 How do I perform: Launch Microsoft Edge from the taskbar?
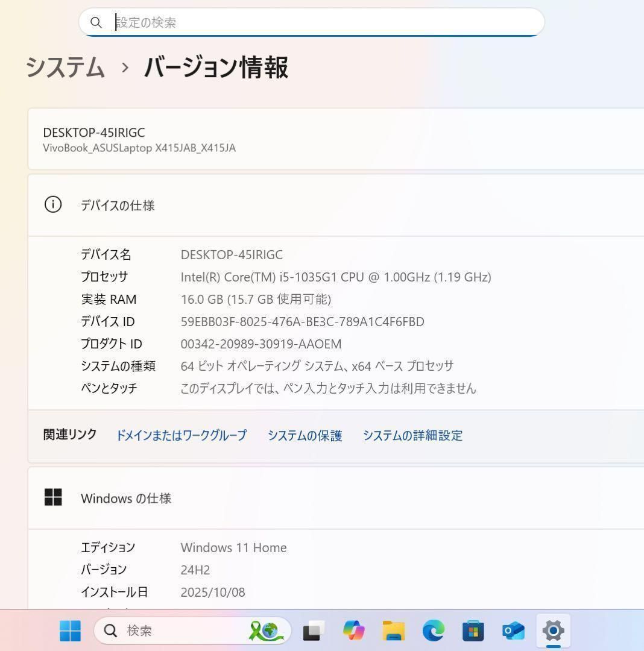[x=434, y=631]
